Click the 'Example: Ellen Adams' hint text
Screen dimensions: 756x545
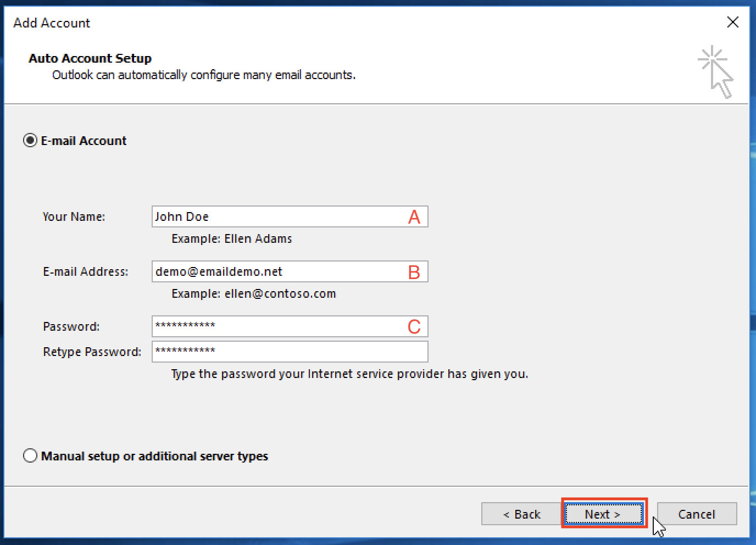click(x=231, y=238)
